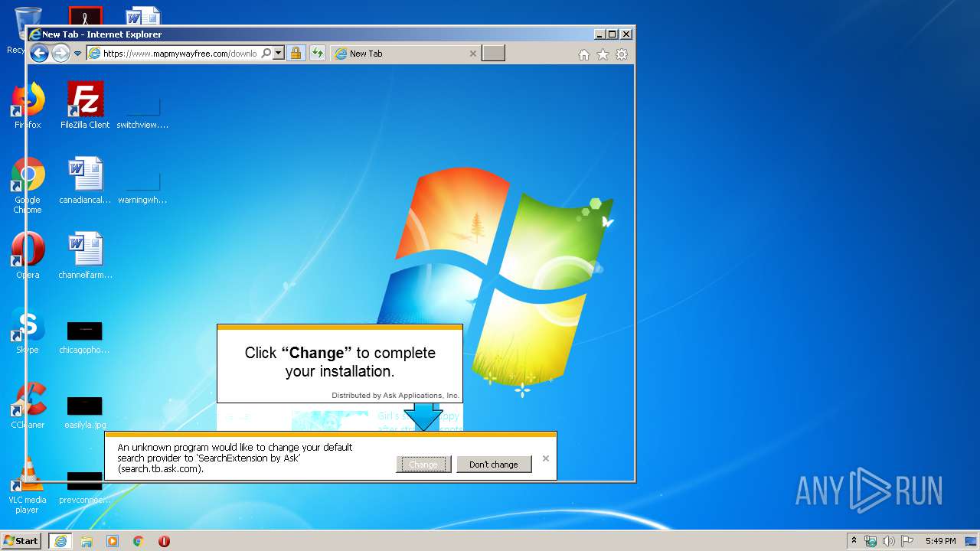Click the Don't change button

coord(494,465)
